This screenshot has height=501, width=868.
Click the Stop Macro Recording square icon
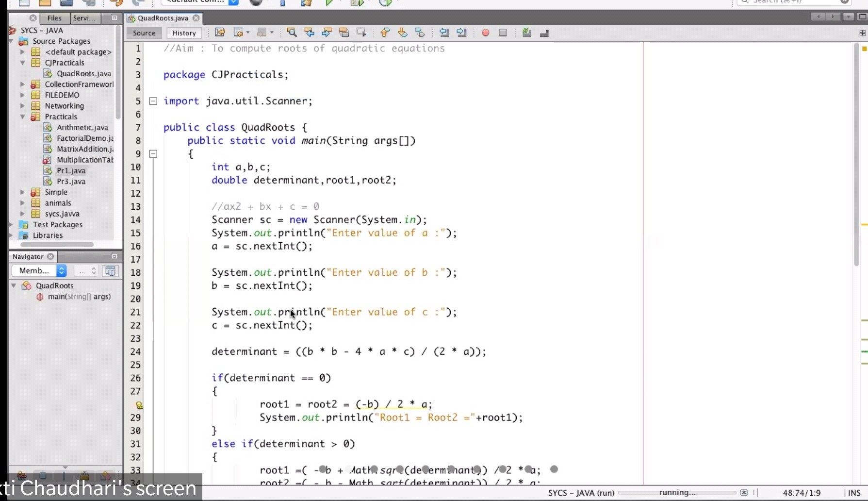click(503, 33)
